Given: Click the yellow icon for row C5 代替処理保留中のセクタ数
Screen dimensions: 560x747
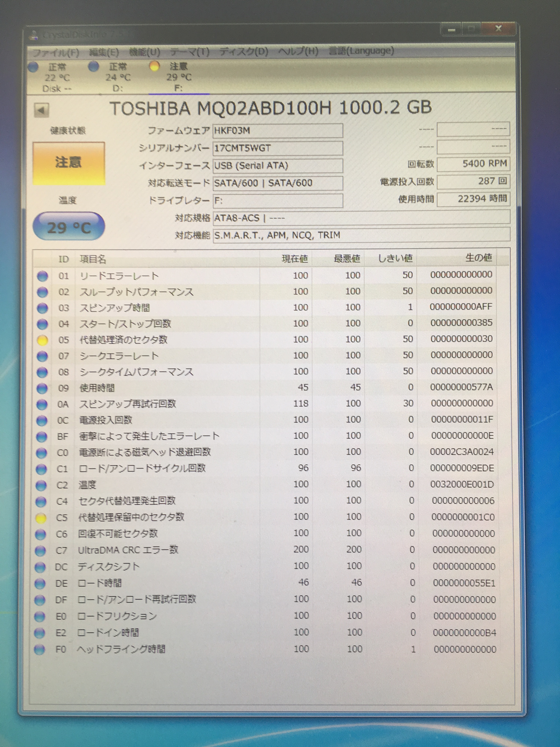Looking at the screenshot, I should tap(41, 518).
